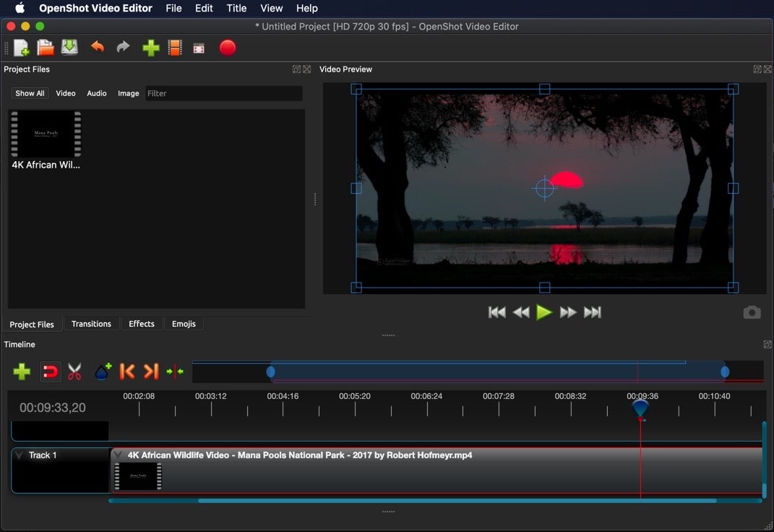Open the clip menu arrow on the timeline clip
The image size is (774, 532).
[x=119, y=455]
